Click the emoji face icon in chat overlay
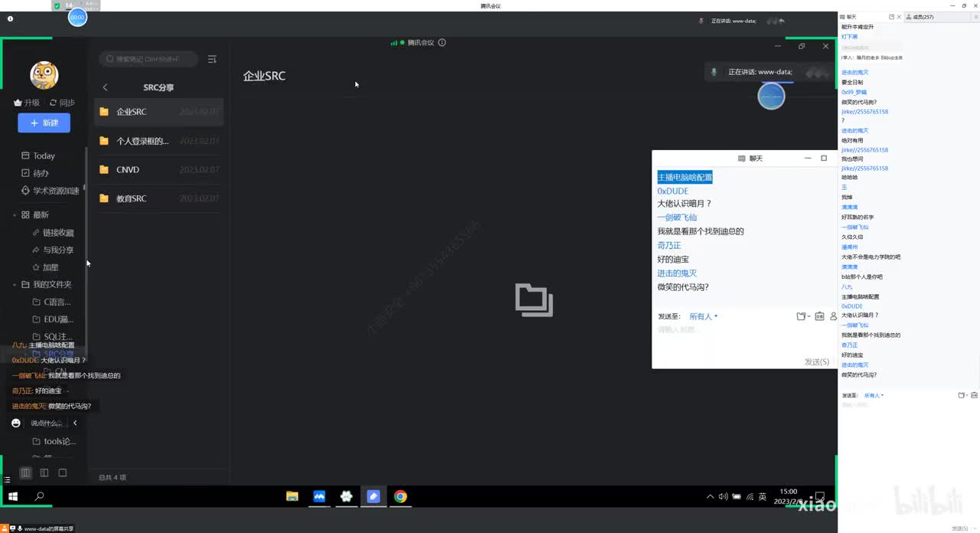Image resolution: width=980 pixels, height=533 pixels. [16, 423]
